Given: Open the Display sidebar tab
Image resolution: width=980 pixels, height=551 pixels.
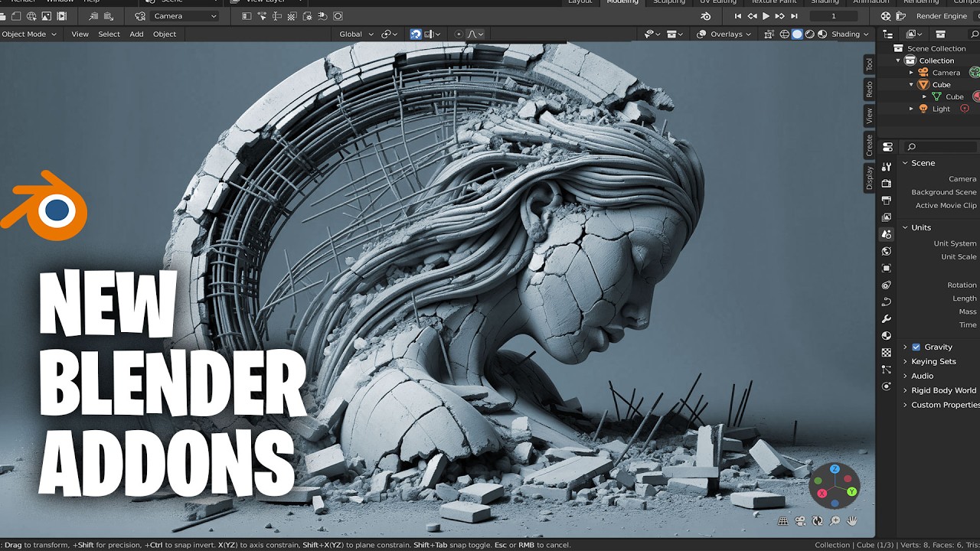Looking at the screenshot, I should point(869,178).
